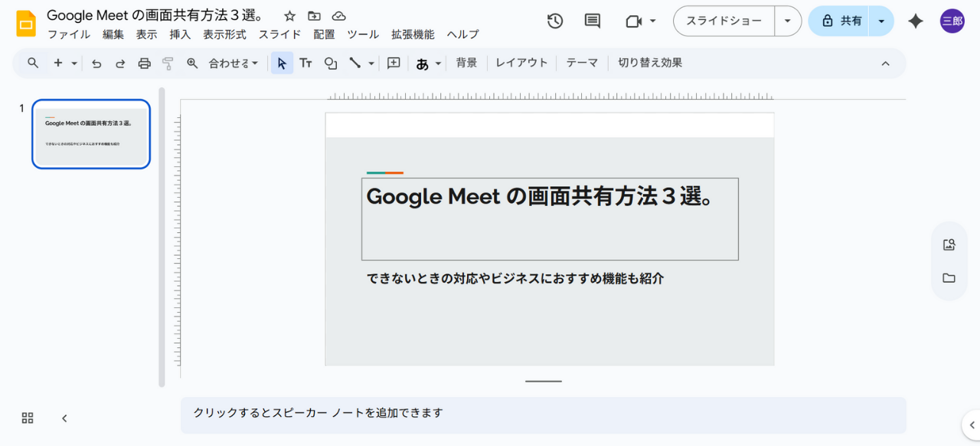The width and height of the screenshot is (980, 446).
Task: Hide the menus with up chevron
Action: [885, 64]
